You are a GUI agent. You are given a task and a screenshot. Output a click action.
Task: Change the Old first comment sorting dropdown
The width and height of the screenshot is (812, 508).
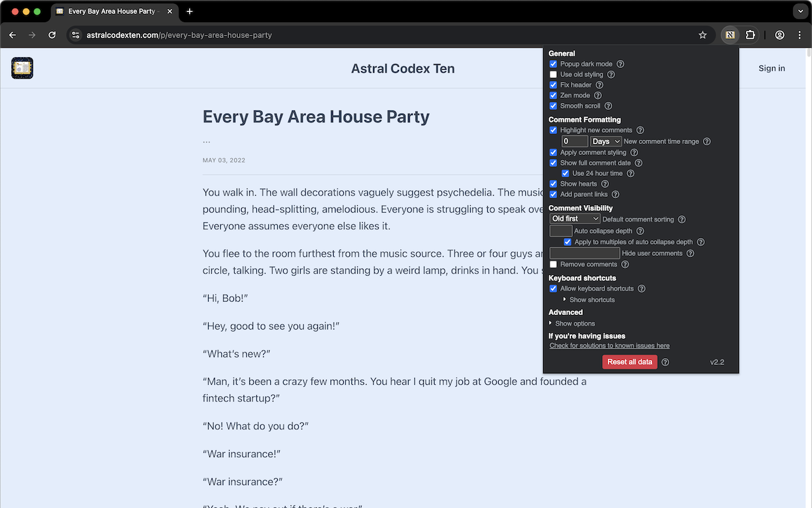click(x=574, y=218)
